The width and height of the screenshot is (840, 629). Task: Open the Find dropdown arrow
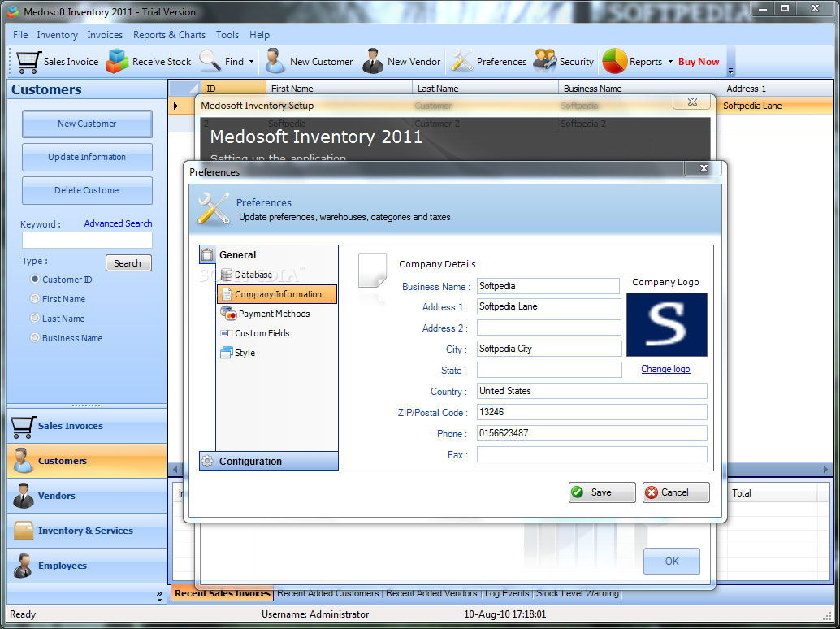251,62
